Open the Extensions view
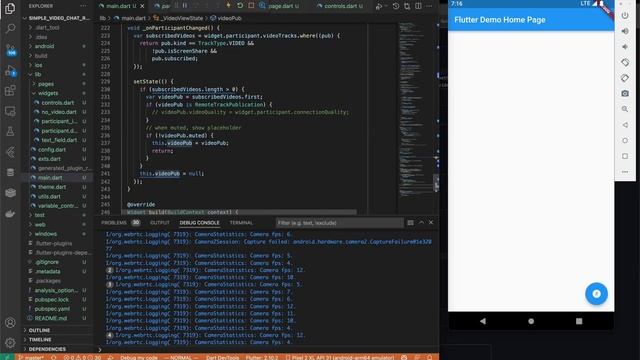640x360 pixels. coord(10,91)
